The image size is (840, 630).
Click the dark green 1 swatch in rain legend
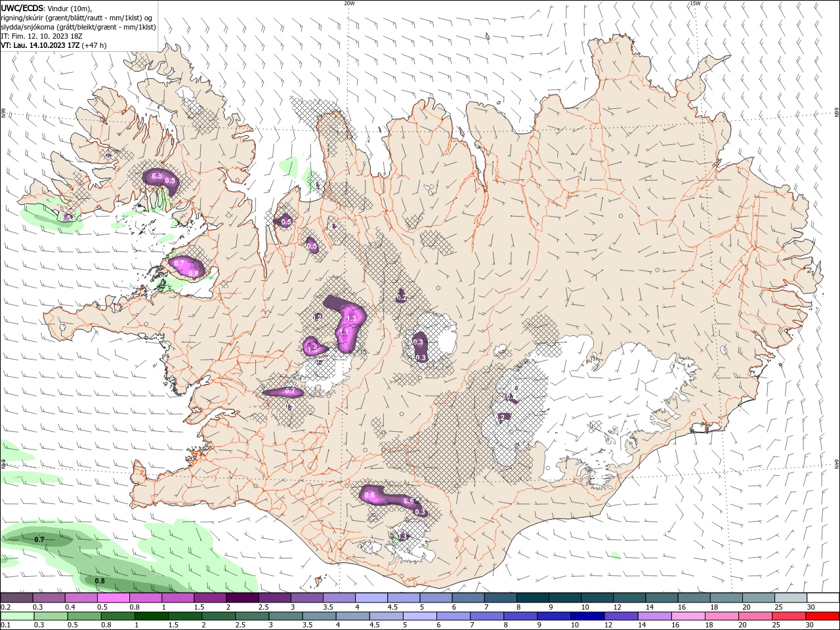[151, 616]
